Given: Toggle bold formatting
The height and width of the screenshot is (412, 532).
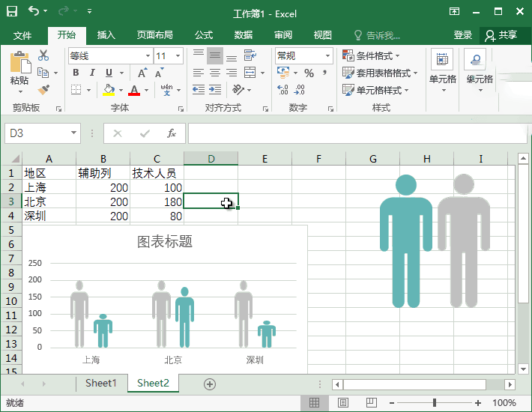Looking at the screenshot, I should point(76,73).
